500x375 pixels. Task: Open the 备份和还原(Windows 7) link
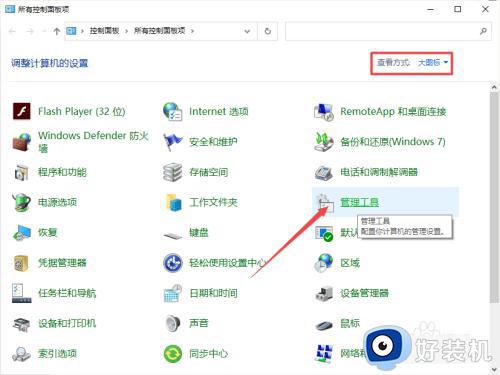(393, 142)
